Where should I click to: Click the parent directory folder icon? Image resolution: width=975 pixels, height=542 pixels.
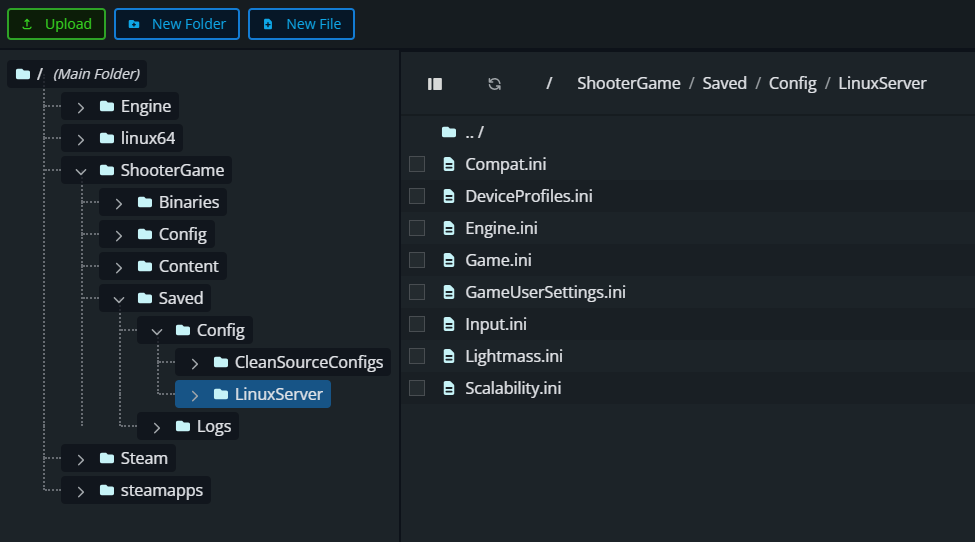449,132
